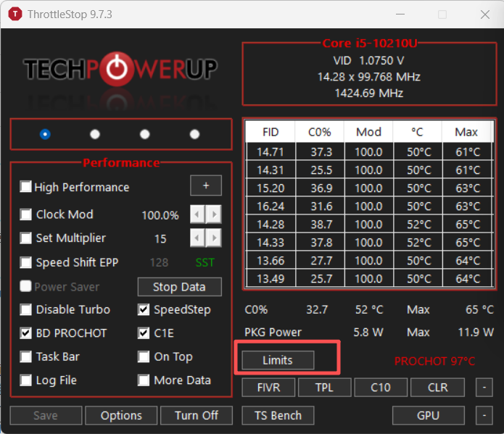Uncheck the C1E checkbox

tap(144, 333)
